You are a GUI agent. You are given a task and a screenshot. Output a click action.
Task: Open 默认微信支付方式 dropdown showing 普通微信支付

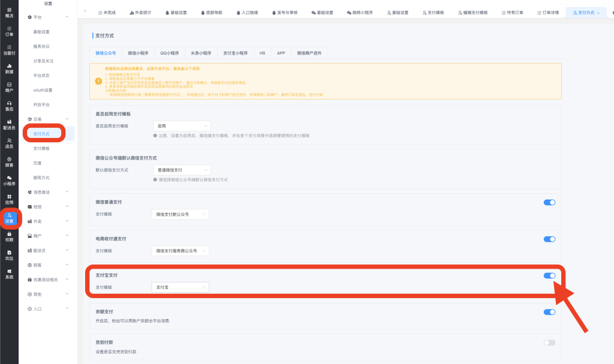(180, 170)
